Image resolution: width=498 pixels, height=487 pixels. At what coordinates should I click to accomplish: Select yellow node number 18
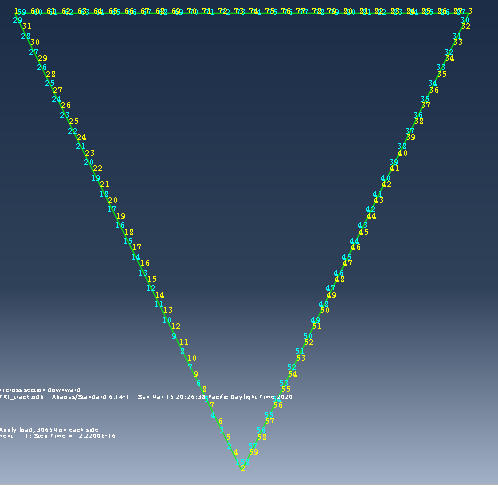pyautogui.click(x=129, y=232)
